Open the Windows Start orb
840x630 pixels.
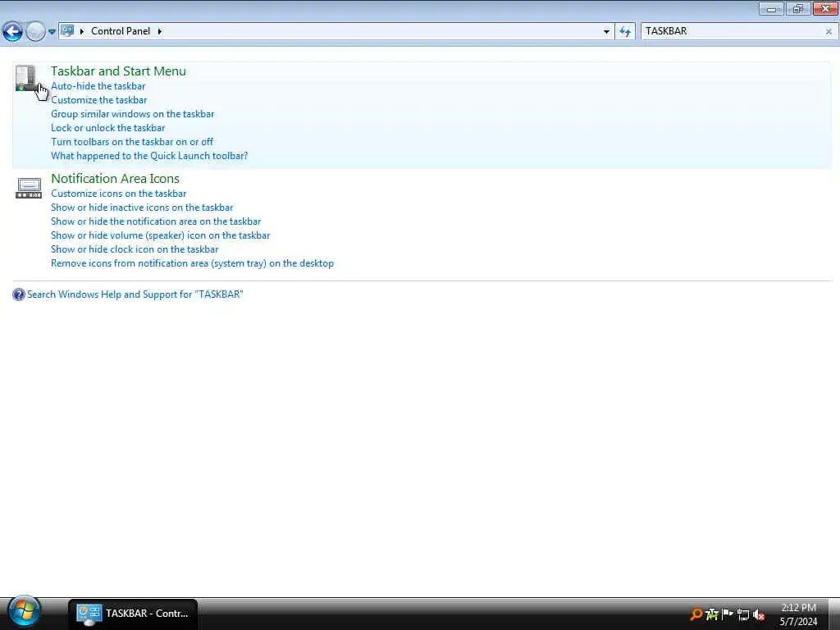[24, 611]
